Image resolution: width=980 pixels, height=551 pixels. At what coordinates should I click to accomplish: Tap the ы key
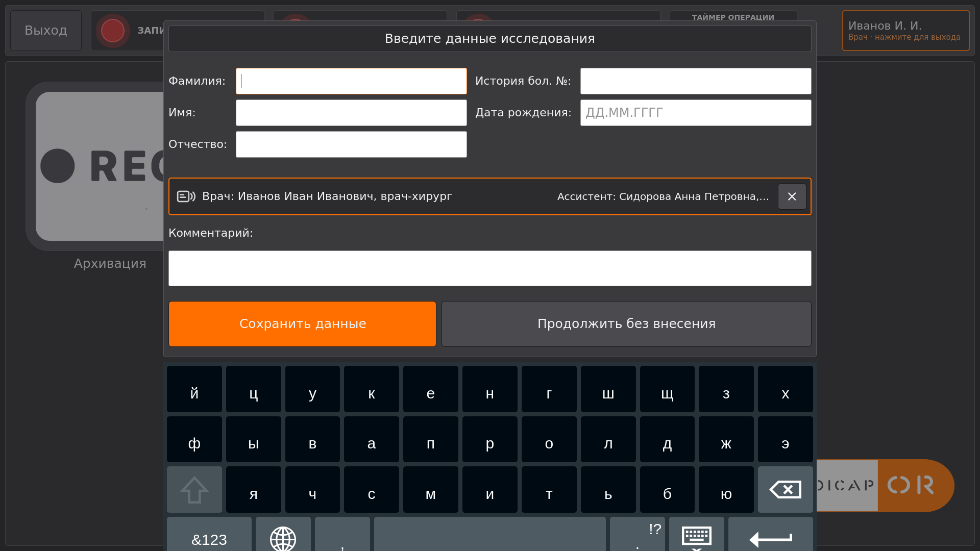click(x=253, y=439)
